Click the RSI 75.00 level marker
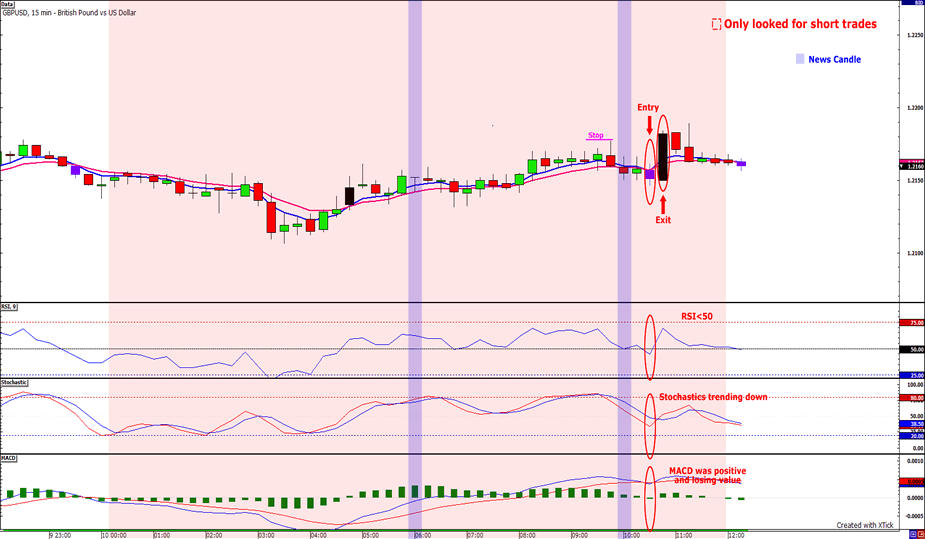Image resolution: width=925 pixels, height=539 pixels. (911, 323)
